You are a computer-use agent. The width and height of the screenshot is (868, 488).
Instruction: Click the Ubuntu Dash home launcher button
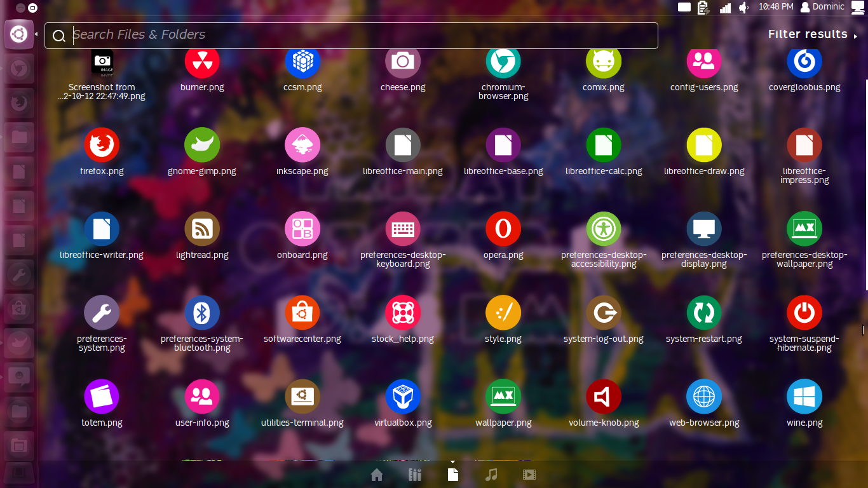pos(19,34)
